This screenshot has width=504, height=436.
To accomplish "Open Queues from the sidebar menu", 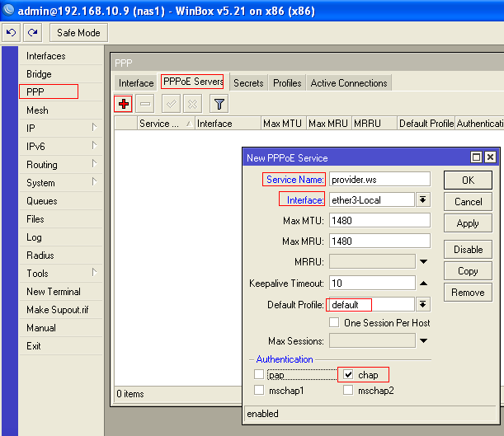I will (42, 201).
